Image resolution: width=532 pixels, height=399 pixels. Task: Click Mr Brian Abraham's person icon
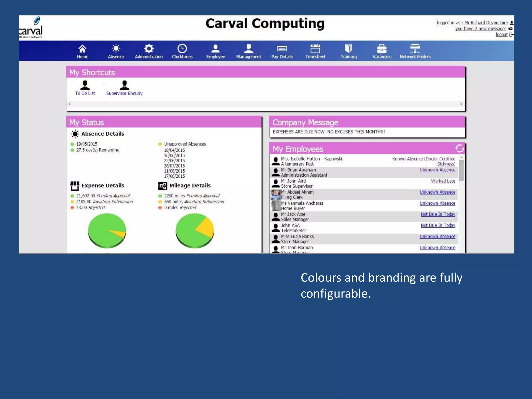tap(275, 172)
